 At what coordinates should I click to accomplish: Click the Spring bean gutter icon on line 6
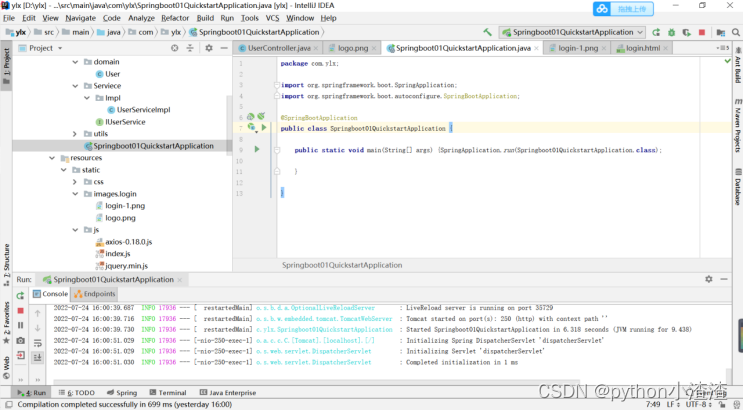(x=251, y=117)
